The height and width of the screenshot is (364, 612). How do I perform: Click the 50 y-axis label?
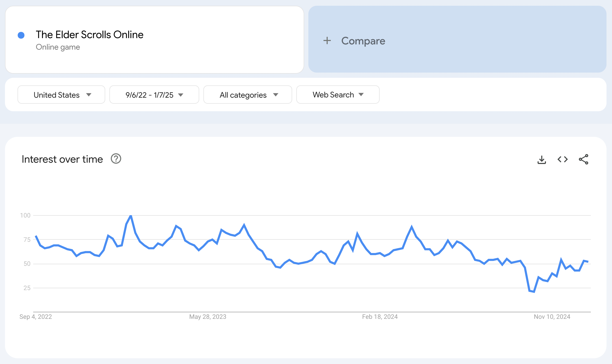point(27,264)
